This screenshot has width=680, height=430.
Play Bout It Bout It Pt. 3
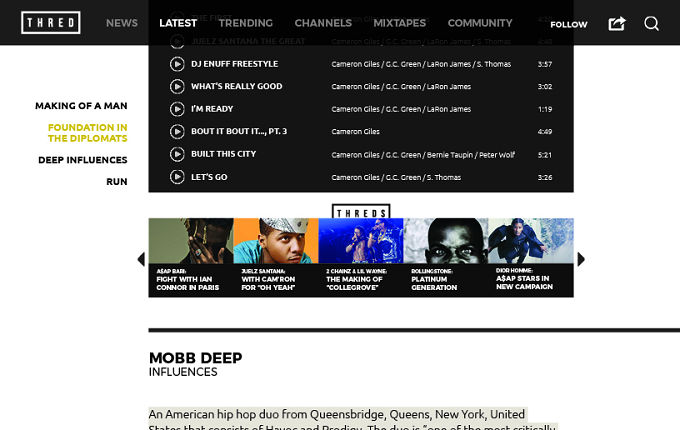click(177, 132)
